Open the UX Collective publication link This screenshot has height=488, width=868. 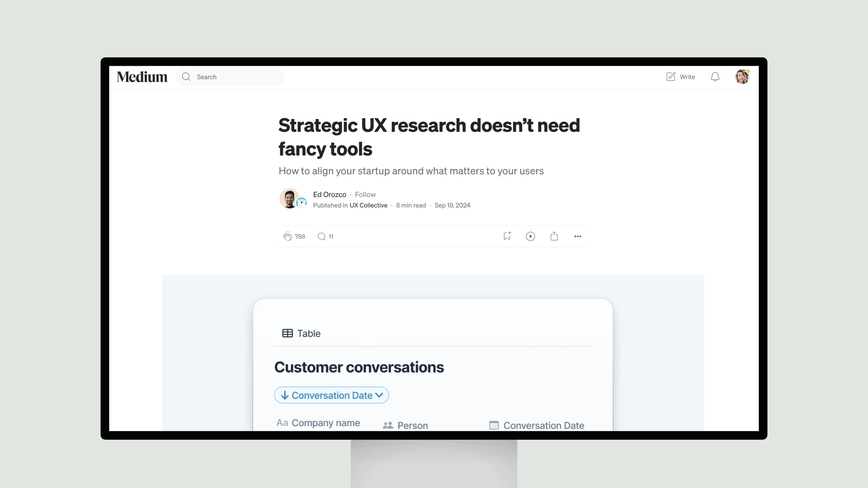[369, 205]
